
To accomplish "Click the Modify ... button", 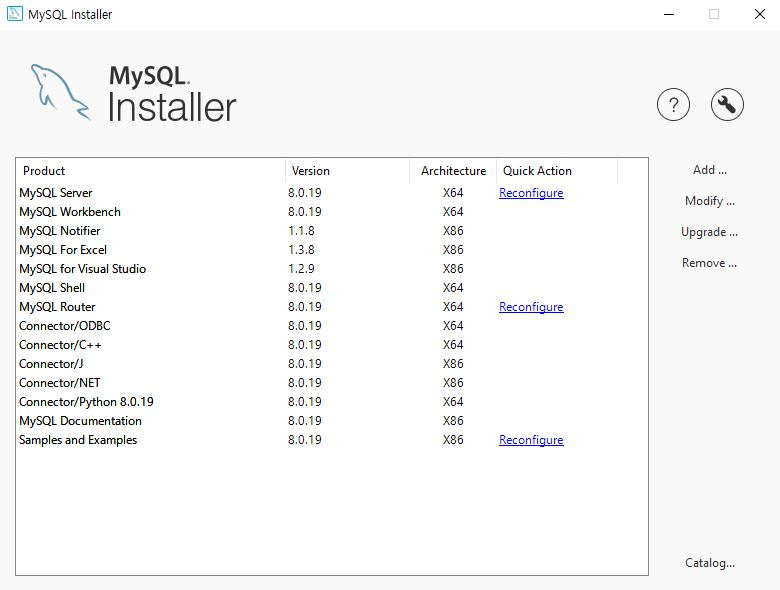I will pos(709,201).
